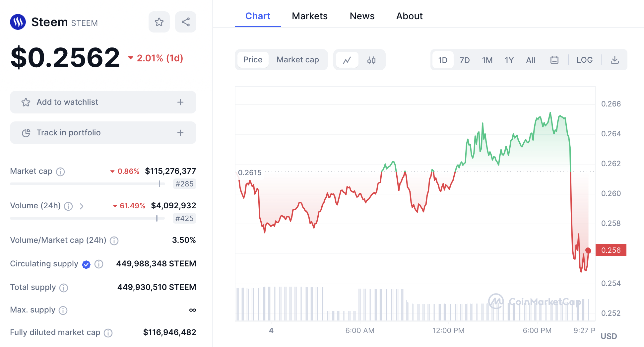Open the calendar date range picker

click(554, 60)
